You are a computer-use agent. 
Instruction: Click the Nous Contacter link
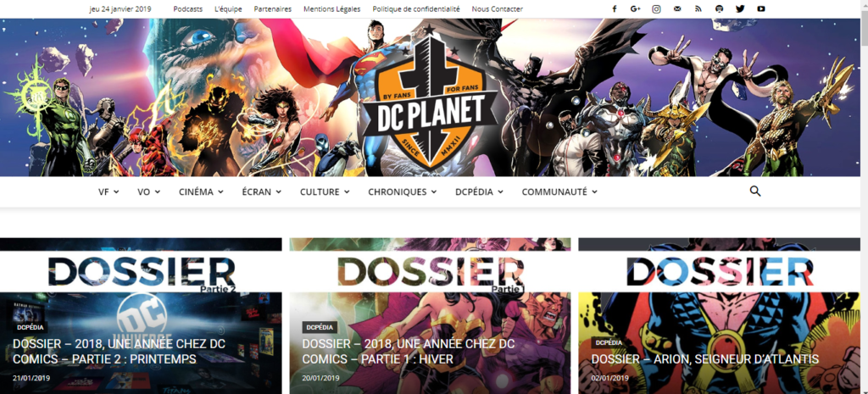pyautogui.click(x=497, y=8)
